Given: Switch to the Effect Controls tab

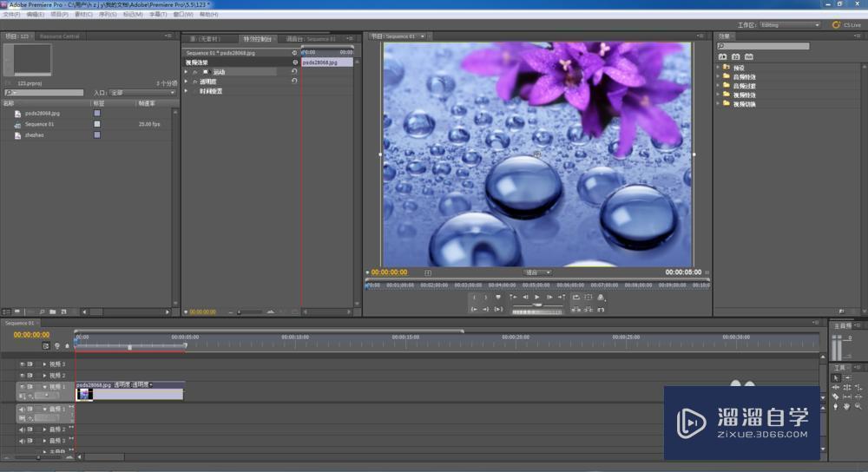Looking at the screenshot, I should click(258, 39).
